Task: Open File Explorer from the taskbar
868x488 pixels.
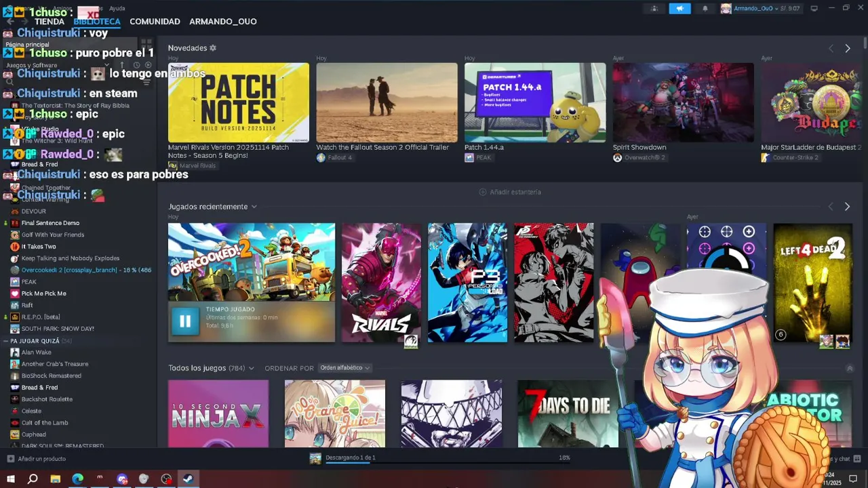Action: pyautogui.click(x=56, y=479)
